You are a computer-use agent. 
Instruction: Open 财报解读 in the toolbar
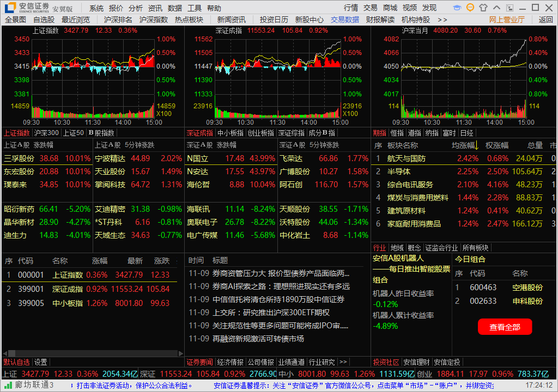pos(380,20)
